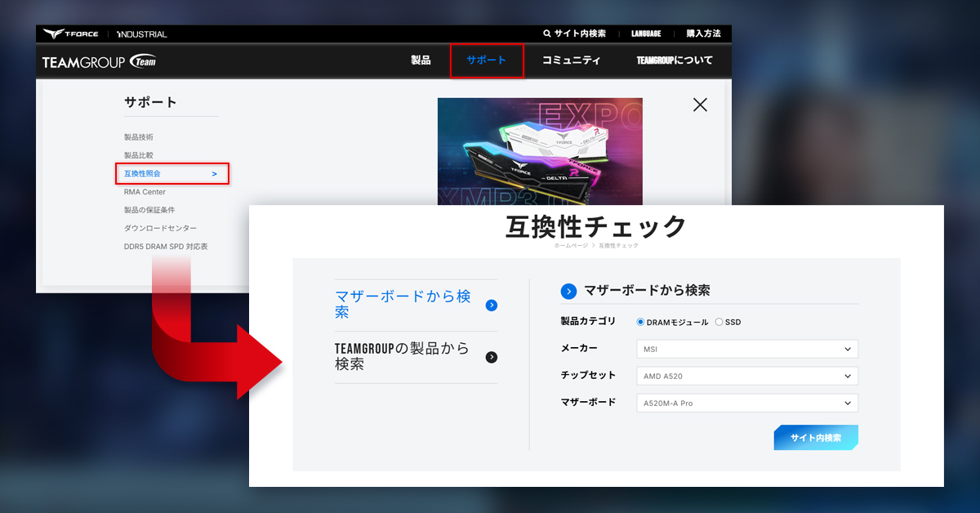Open the 互換性照会 support link
Image resolution: width=980 pixels, height=513 pixels.
(171, 173)
